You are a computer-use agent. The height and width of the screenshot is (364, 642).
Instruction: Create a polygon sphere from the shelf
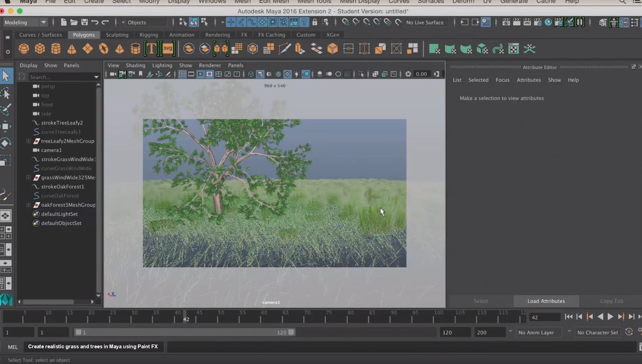24,49
